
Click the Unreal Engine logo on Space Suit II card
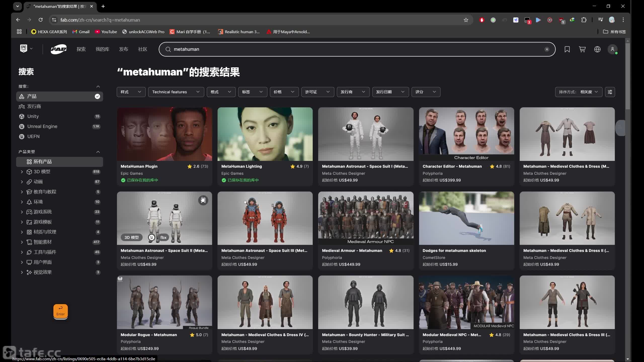coord(151,237)
